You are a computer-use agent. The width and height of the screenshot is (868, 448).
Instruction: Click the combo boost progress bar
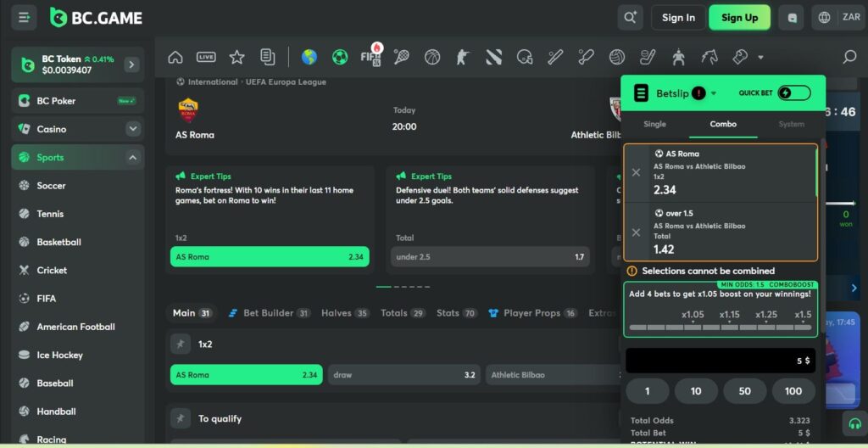pos(721,328)
